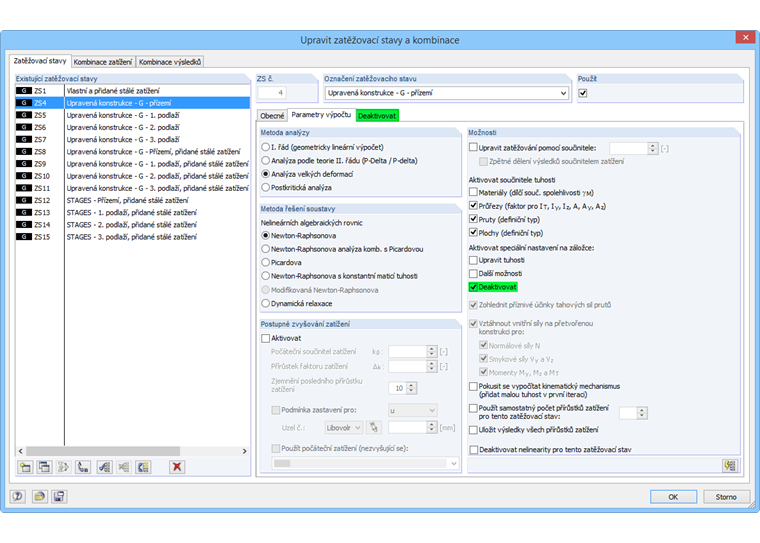Click stepper of Zjemnění posledního přírůstku value 10
Viewport: 760px width, 543px height.
tap(412, 388)
